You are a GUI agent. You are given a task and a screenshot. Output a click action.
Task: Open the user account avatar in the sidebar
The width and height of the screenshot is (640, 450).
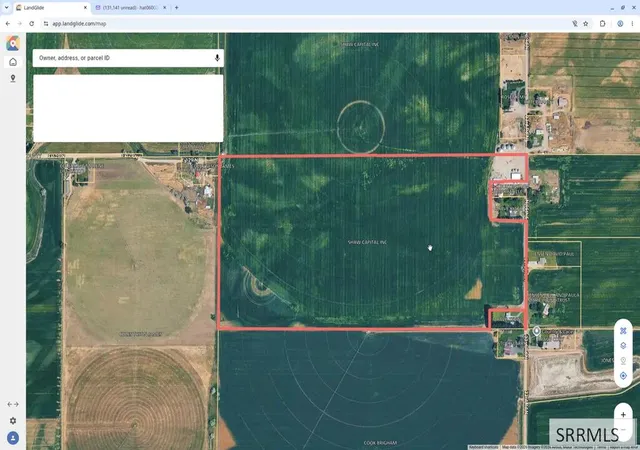(13, 438)
